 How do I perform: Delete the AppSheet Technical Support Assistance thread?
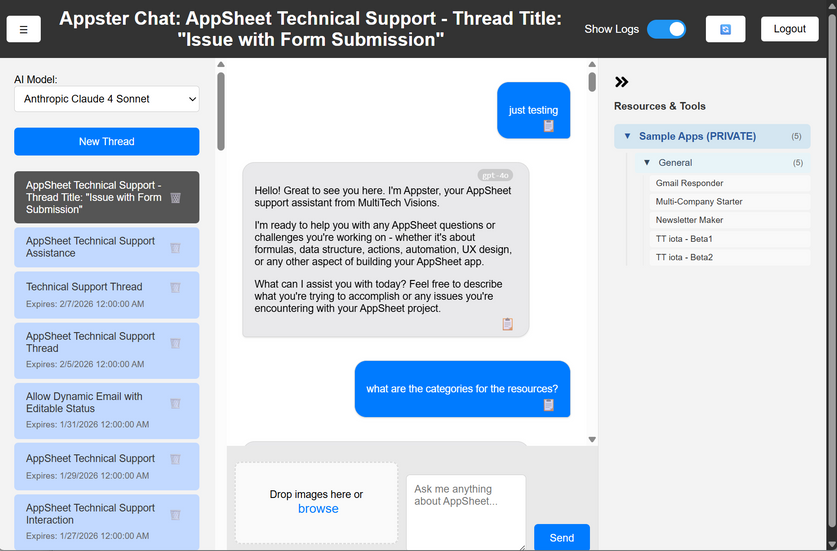pyautogui.click(x=175, y=247)
